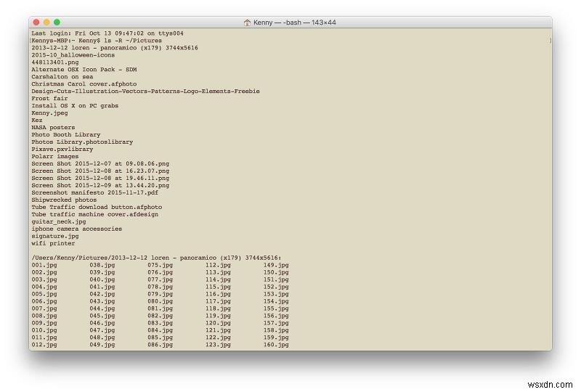Click the 'Kez' folder entry
Screen dimensions: 581x392
(x=37, y=121)
